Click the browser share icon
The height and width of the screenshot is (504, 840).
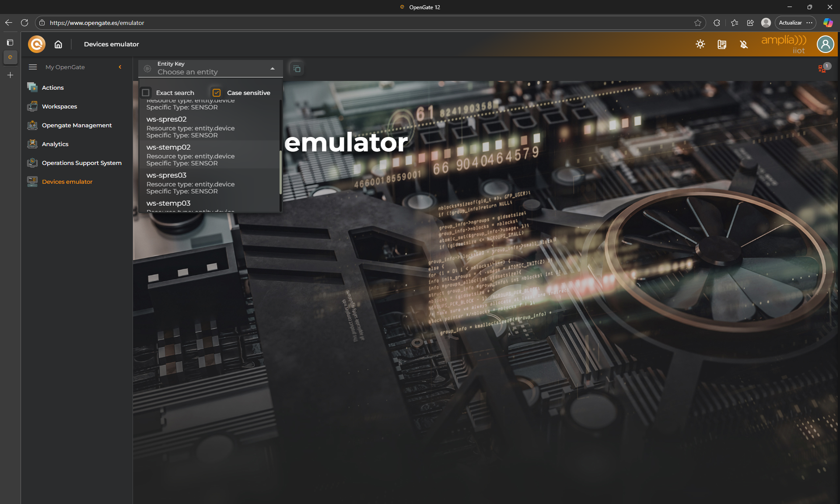[750, 23]
